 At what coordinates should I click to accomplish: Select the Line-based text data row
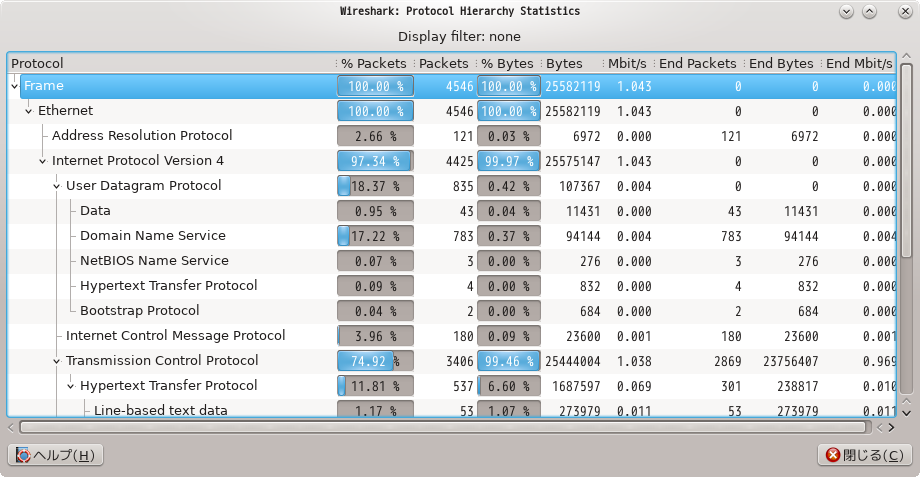(452, 410)
